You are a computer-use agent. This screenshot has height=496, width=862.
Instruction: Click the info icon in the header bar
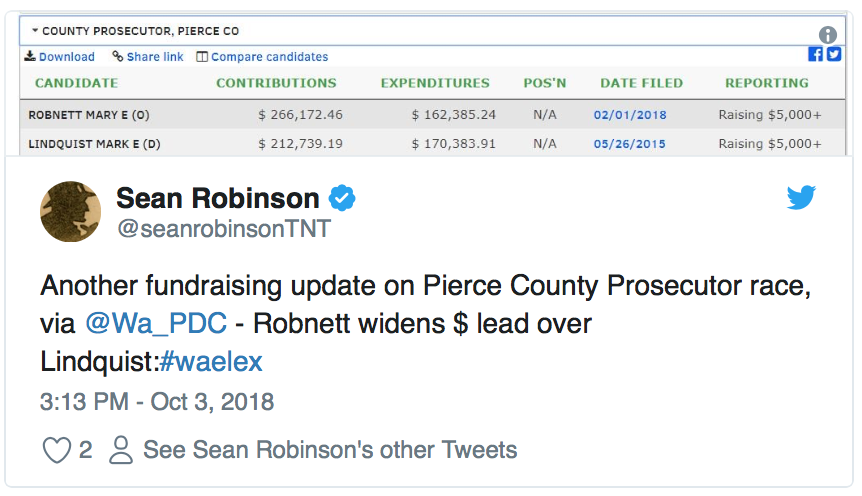pos(827,35)
